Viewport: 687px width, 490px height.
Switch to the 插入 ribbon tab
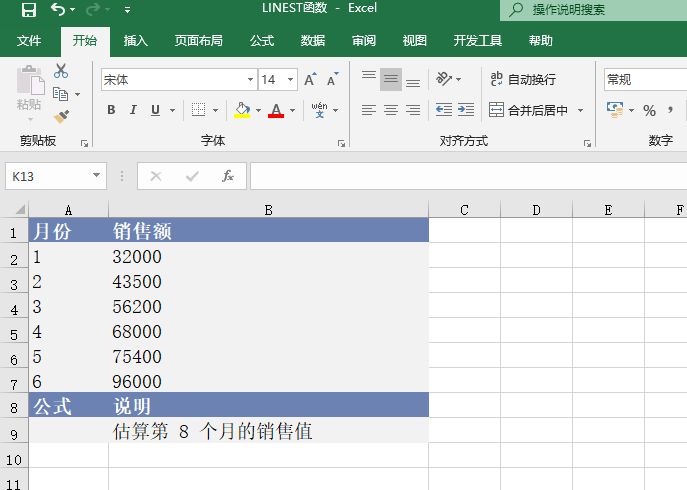pyautogui.click(x=136, y=41)
